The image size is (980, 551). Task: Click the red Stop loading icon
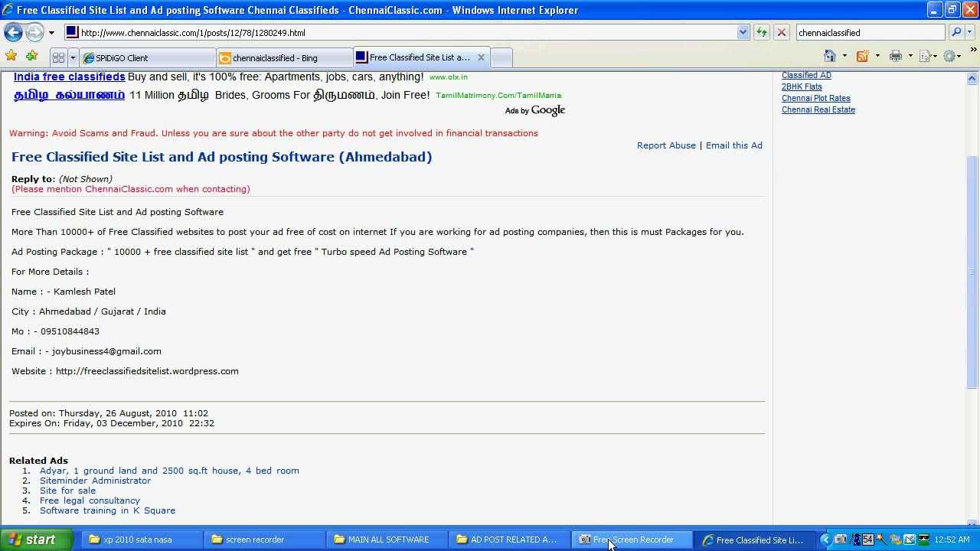(x=781, y=32)
